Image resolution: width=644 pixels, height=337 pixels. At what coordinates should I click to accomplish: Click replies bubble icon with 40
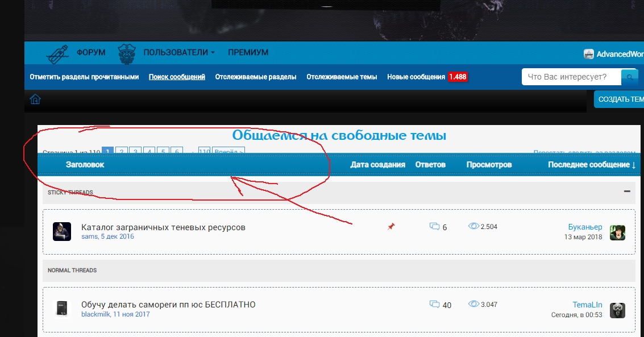point(434,304)
